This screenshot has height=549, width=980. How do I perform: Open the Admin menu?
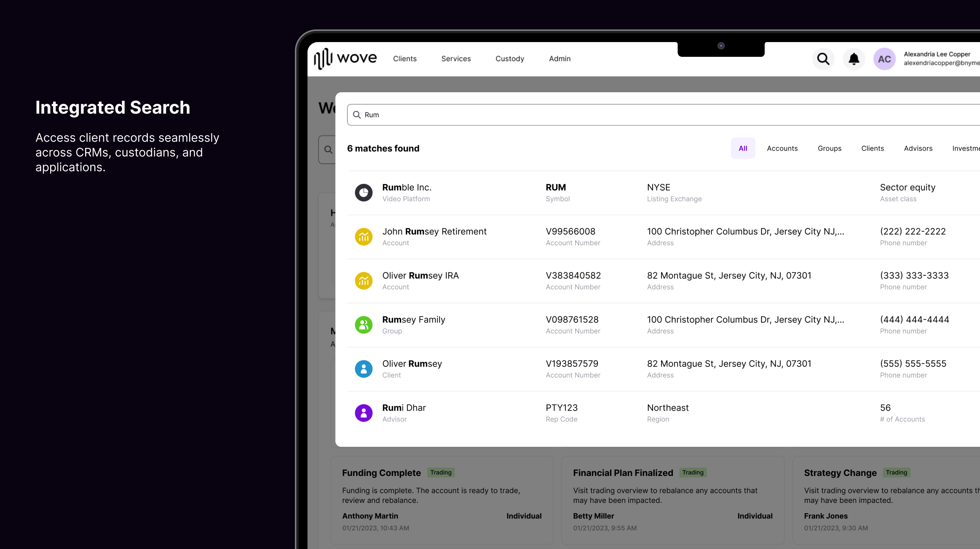(x=560, y=59)
